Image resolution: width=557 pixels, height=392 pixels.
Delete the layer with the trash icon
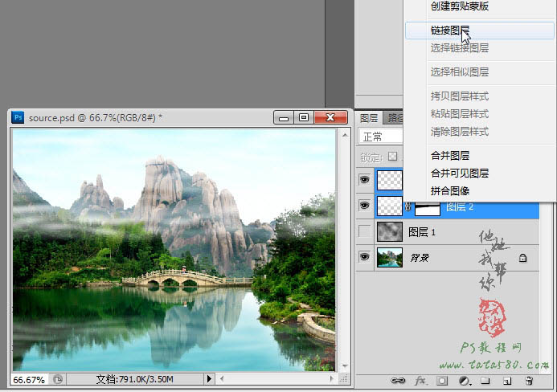pos(529,381)
